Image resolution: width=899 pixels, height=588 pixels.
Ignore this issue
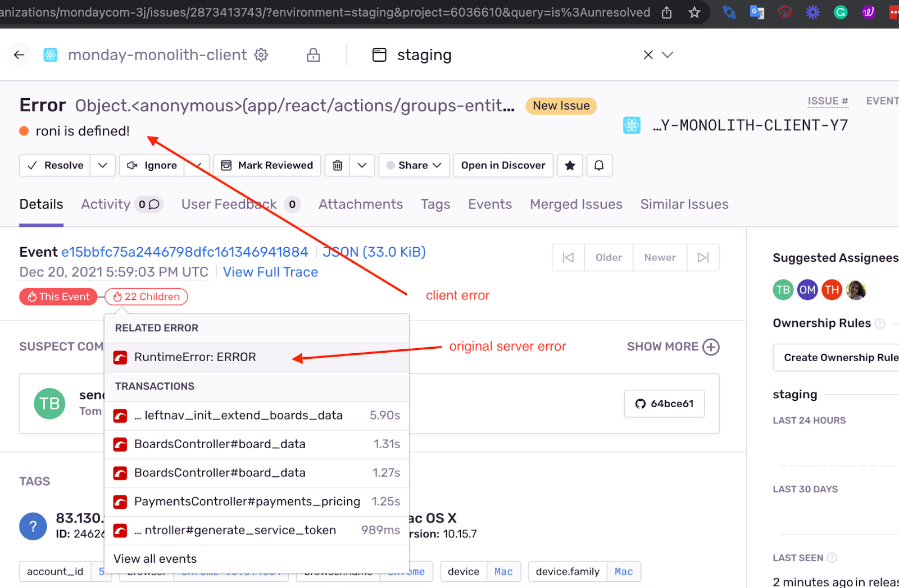click(x=152, y=165)
